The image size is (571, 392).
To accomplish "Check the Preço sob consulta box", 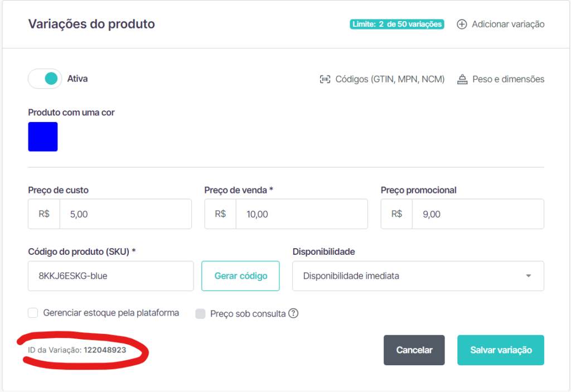I will [x=200, y=313].
